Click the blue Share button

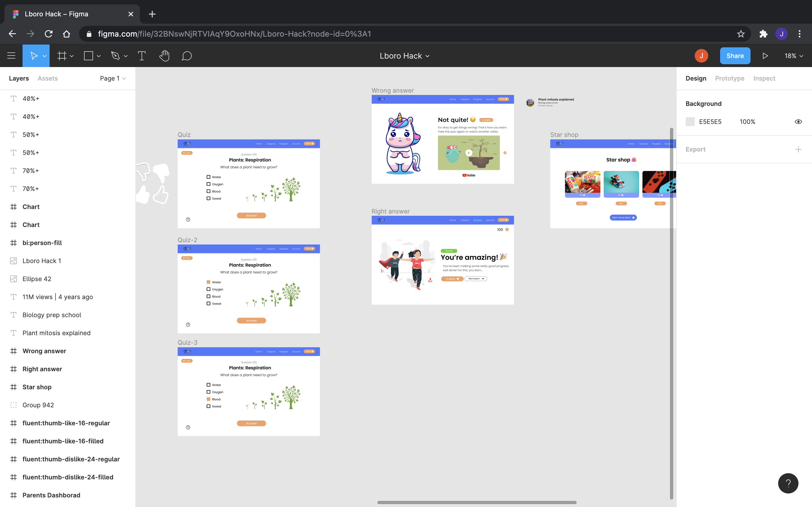pos(735,56)
